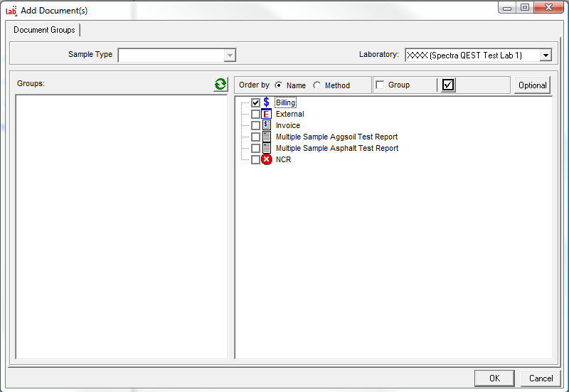This screenshot has width=569, height=392.
Task: Check the External document checkbox
Action: (x=255, y=114)
